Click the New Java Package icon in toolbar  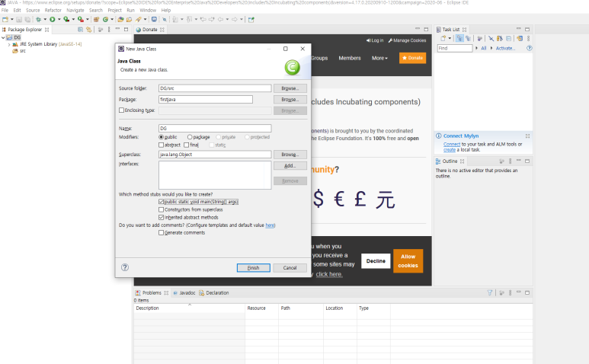[96, 20]
